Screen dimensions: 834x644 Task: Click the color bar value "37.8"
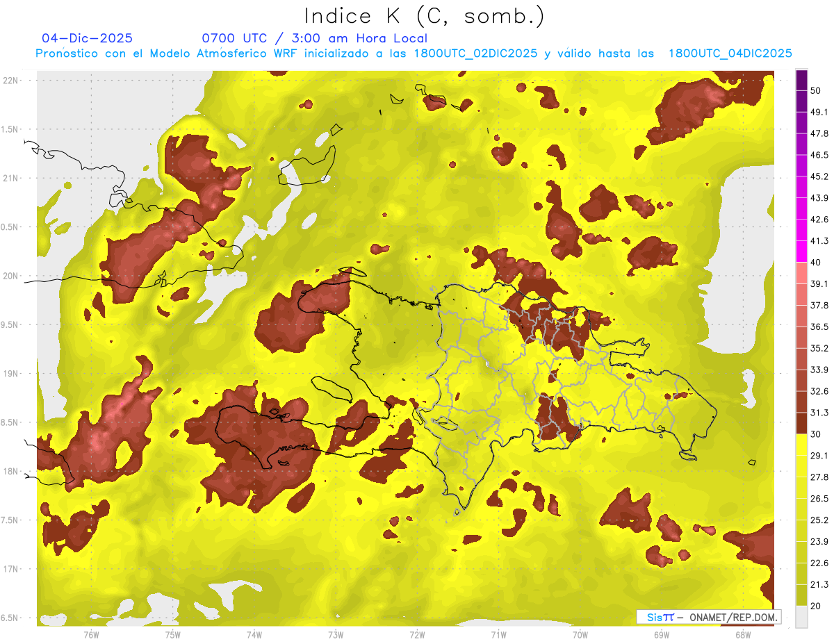[819, 305]
